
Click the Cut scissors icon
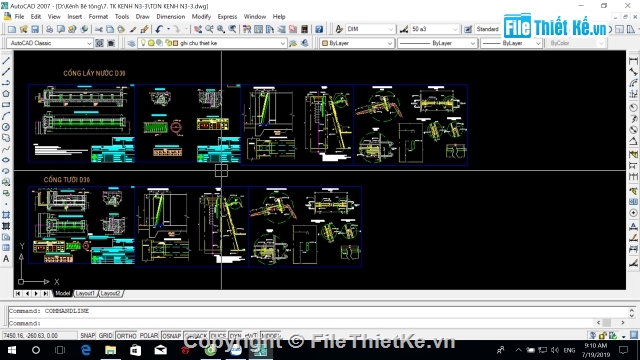98,29
